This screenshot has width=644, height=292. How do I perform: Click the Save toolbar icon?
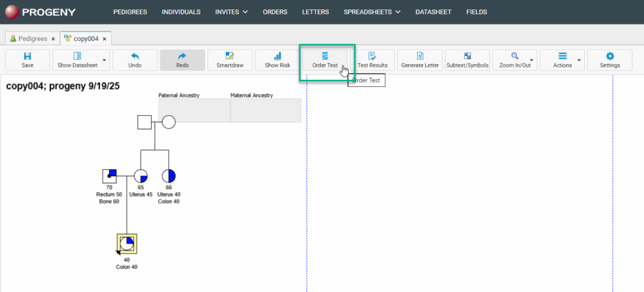(x=27, y=60)
